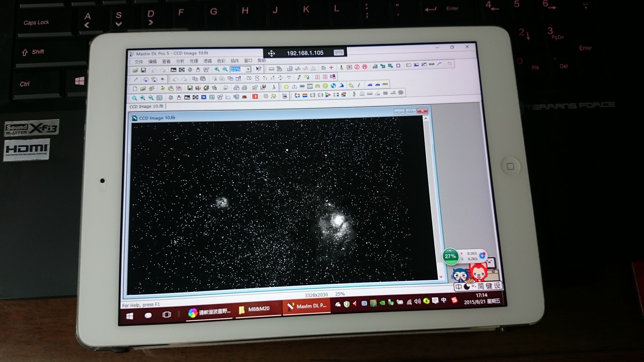Click the down arrow of image window scrollbar
This screenshot has height=362, width=644.
tap(441, 277)
